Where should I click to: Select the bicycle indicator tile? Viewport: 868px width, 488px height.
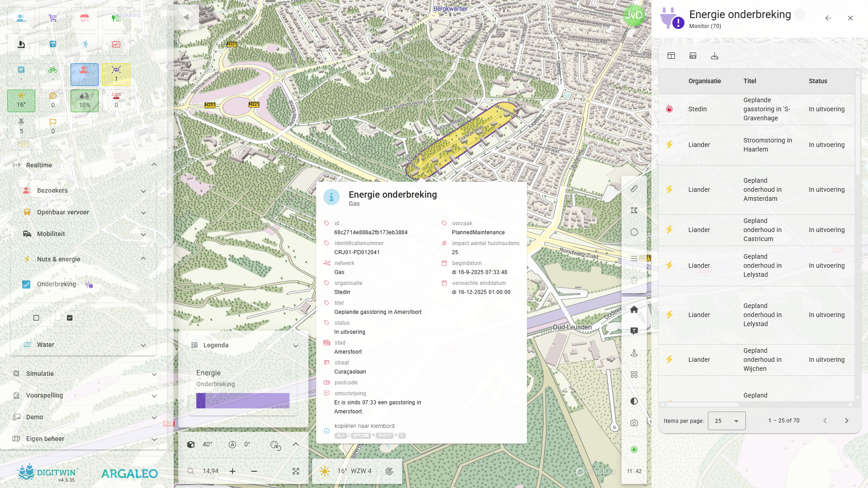point(53,74)
